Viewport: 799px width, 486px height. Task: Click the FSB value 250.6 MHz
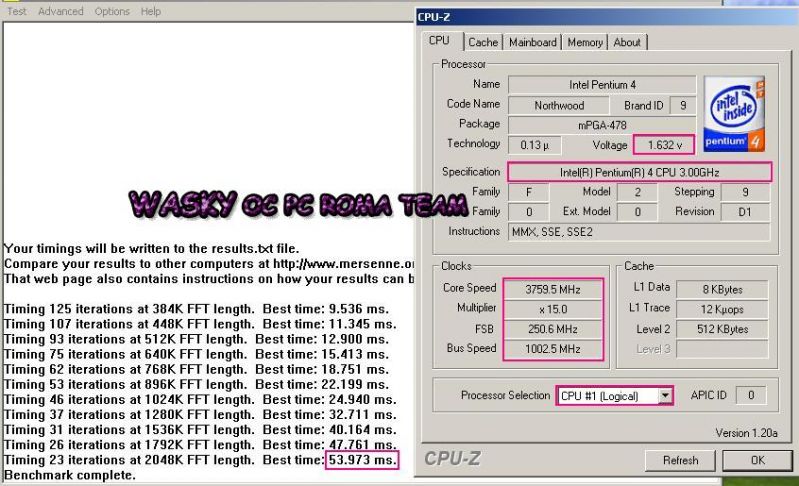click(553, 329)
